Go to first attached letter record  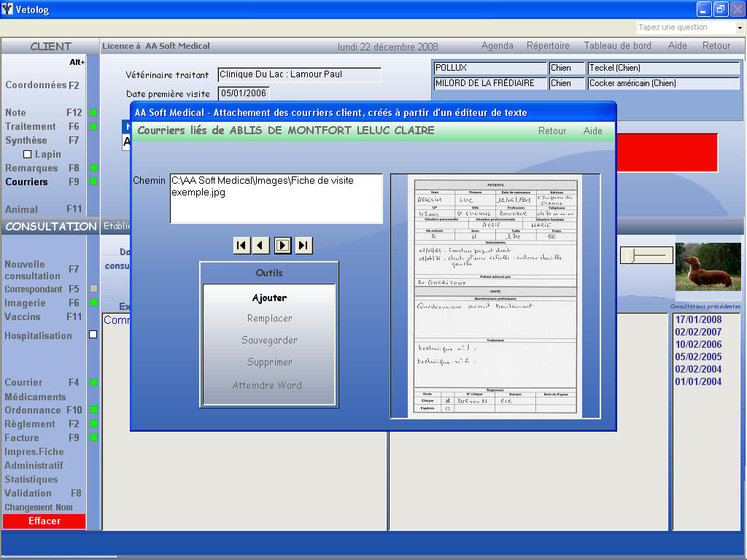241,245
